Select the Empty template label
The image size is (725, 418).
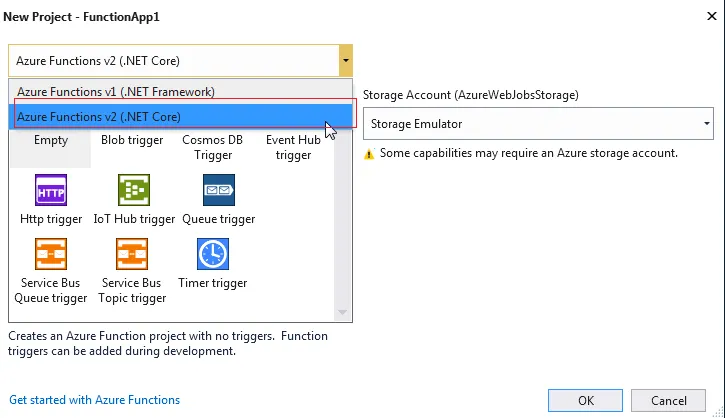pyautogui.click(x=51, y=140)
